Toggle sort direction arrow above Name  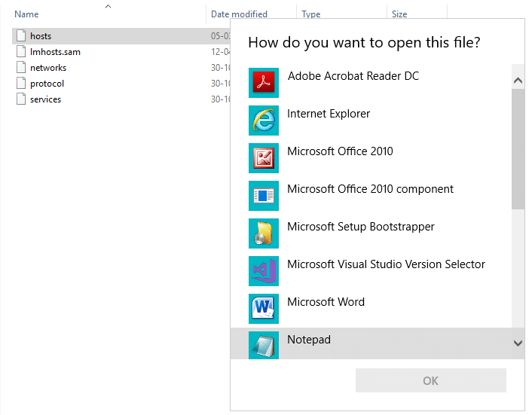[109, 6]
